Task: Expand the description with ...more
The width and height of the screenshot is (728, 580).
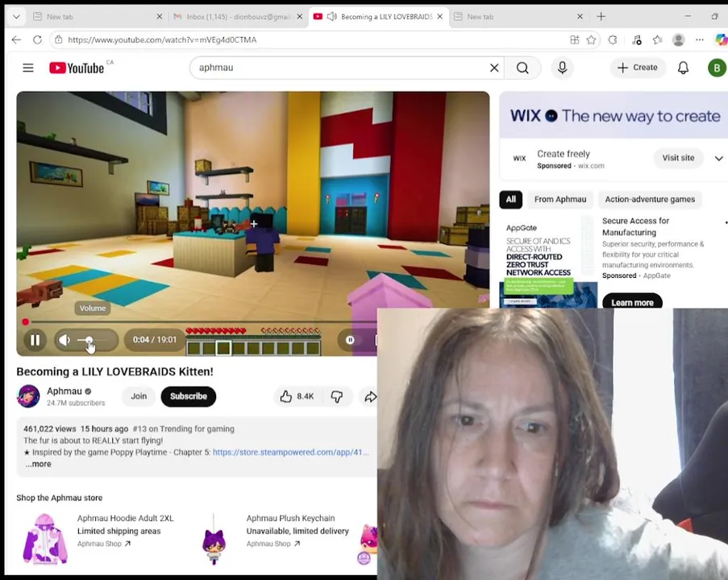Action: coord(38,464)
